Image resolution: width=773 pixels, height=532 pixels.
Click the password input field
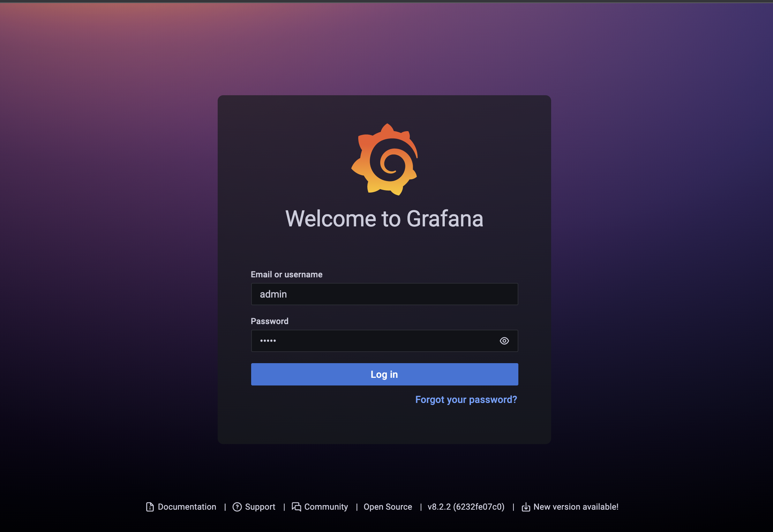(384, 340)
